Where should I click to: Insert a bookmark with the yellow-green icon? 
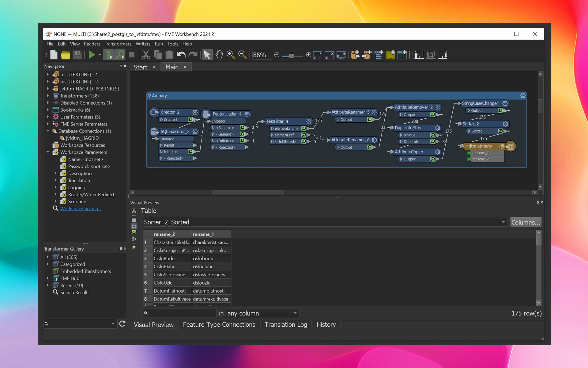tap(390, 55)
